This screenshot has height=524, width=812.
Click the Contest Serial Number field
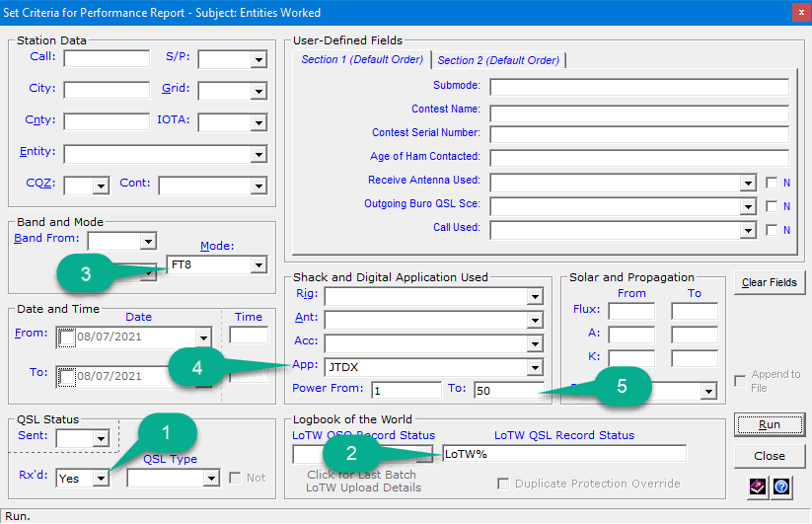(639, 134)
